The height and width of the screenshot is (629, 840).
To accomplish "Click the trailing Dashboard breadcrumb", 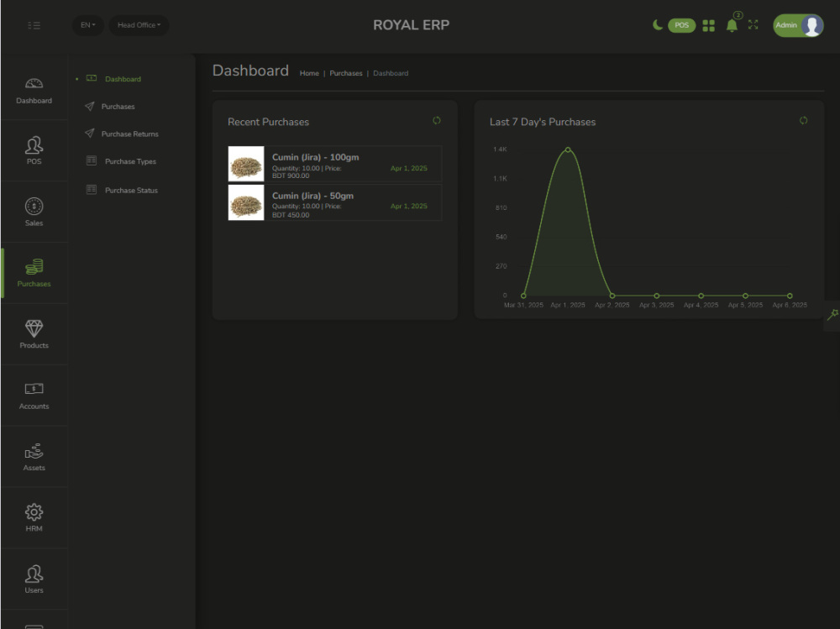I will (391, 73).
